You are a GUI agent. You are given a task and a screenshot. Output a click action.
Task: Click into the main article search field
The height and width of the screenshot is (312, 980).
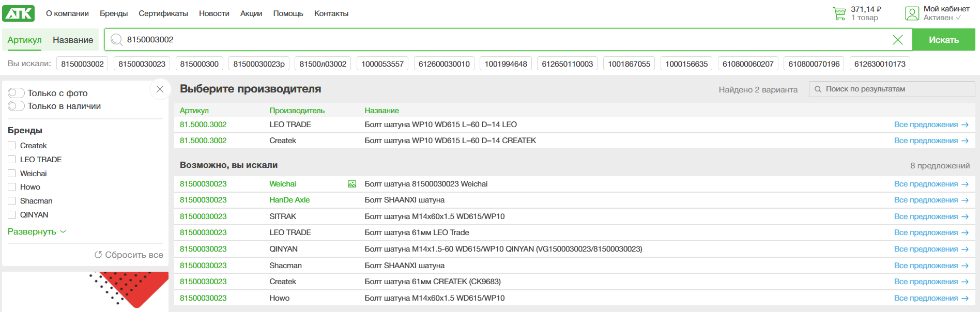pyautogui.click(x=509, y=40)
